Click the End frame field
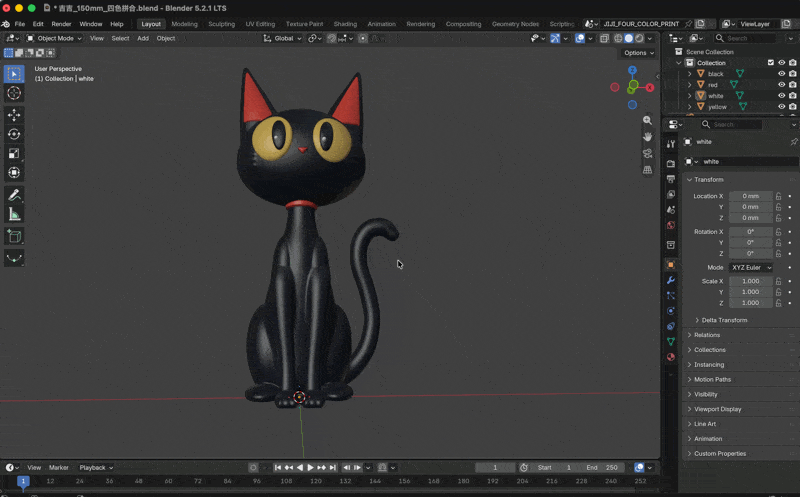800x497 pixels. [x=602, y=467]
